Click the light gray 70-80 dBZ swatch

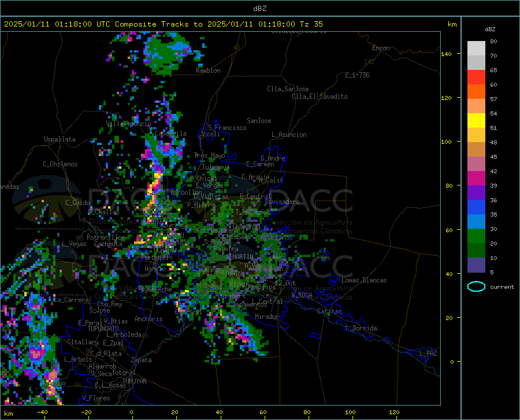click(x=476, y=49)
